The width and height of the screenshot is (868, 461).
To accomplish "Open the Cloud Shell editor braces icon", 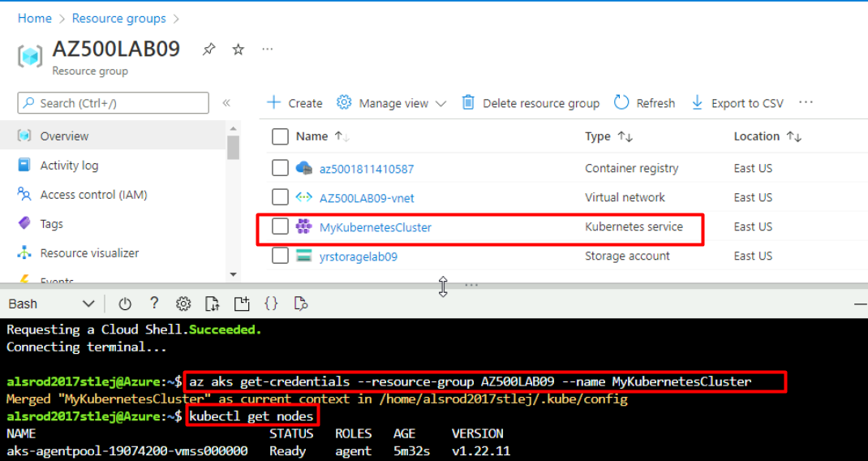I will click(271, 304).
